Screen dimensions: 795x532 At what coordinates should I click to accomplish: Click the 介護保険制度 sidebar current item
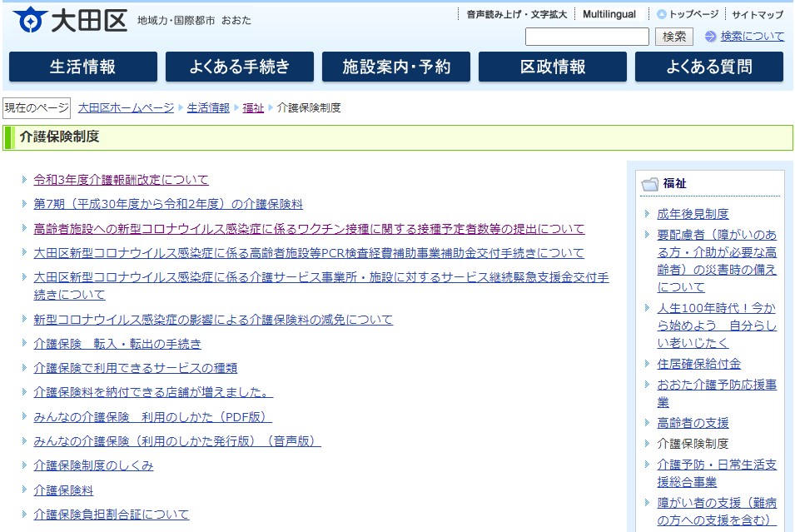[693, 444]
